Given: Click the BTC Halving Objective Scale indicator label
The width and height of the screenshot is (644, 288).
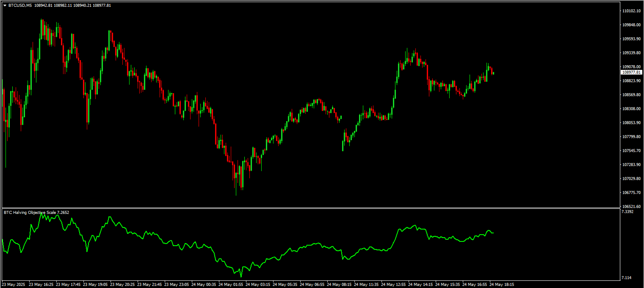Looking at the screenshot, I should [36, 212].
